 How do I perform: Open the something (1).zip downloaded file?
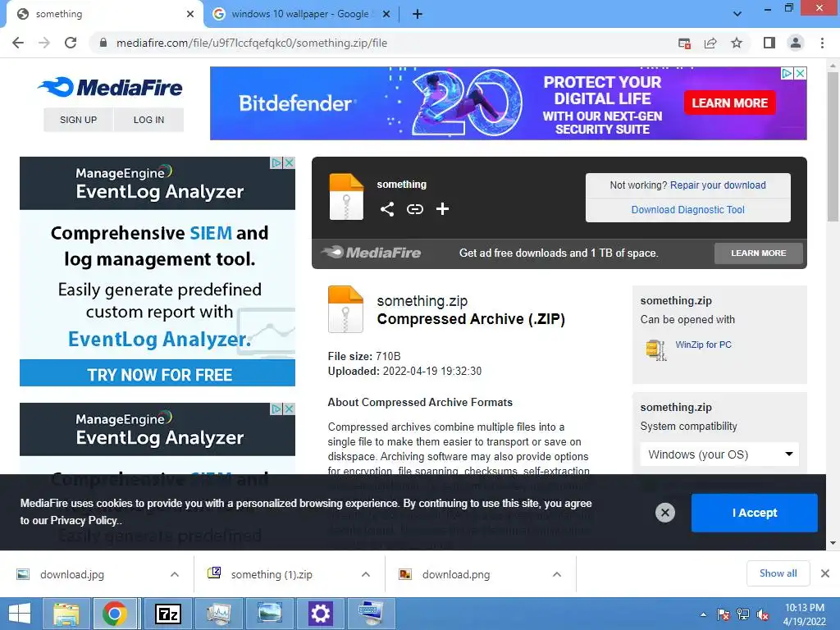(x=271, y=574)
